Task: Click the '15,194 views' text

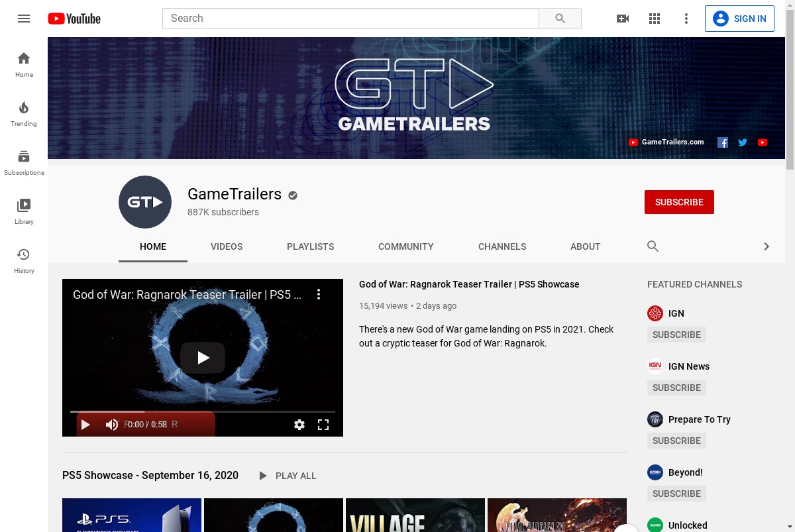Action: click(384, 306)
